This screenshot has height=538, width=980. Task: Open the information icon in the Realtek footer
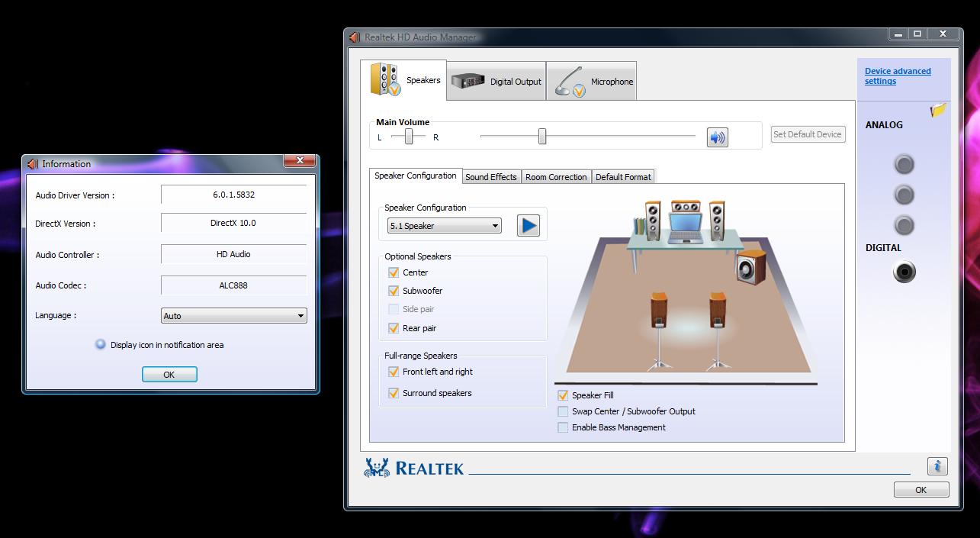(937, 466)
